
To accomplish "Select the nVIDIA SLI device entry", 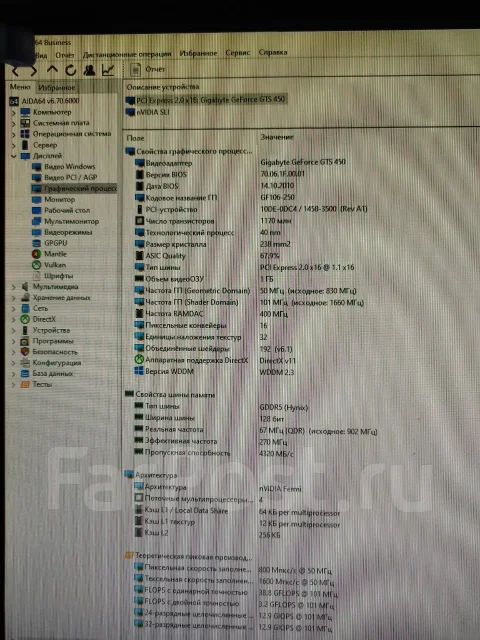I will tap(148, 112).
